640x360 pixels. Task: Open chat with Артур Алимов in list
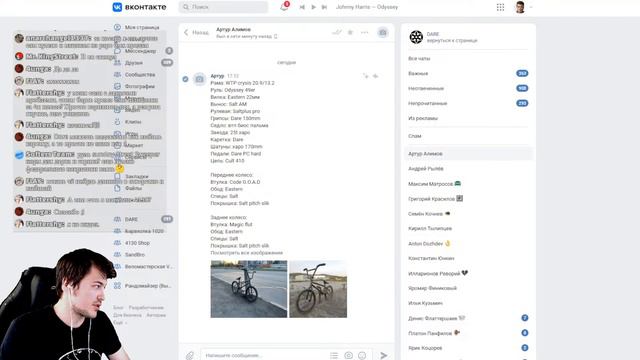(x=468, y=154)
